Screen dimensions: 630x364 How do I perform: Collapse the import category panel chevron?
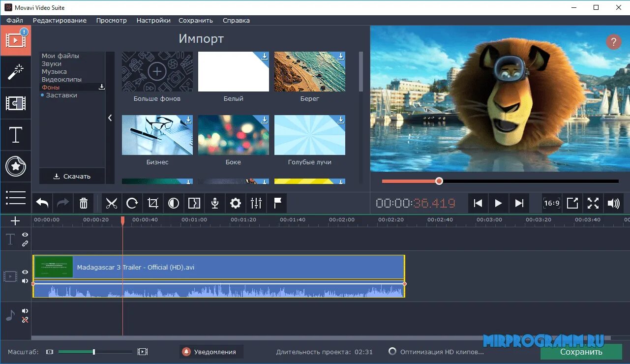point(110,118)
